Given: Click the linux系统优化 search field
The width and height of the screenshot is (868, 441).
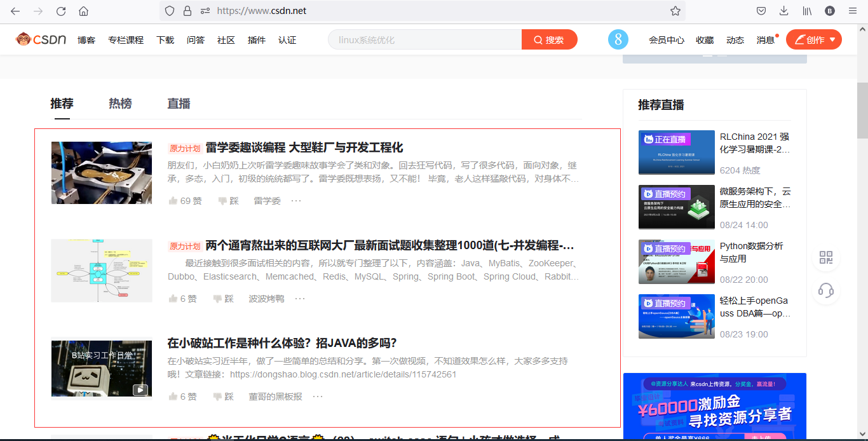Looking at the screenshot, I should [x=424, y=39].
